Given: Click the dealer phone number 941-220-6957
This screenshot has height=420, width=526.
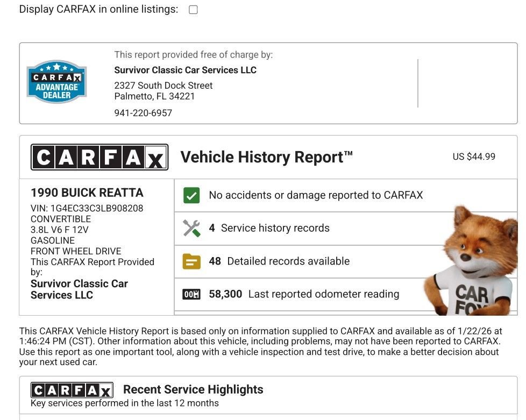Looking at the screenshot, I should (x=143, y=113).
